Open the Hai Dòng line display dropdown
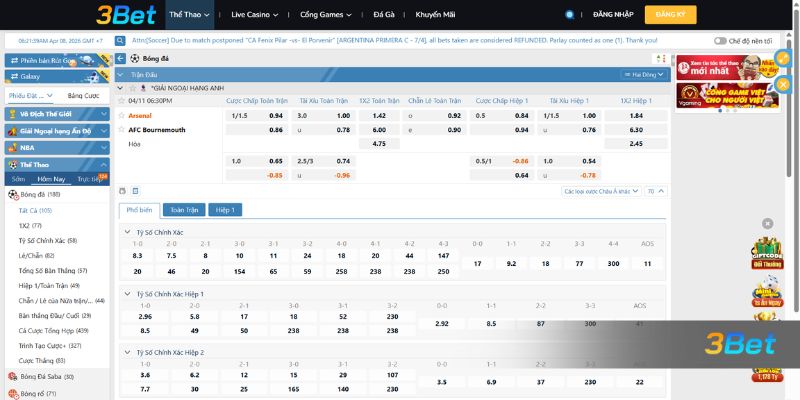 [x=642, y=75]
